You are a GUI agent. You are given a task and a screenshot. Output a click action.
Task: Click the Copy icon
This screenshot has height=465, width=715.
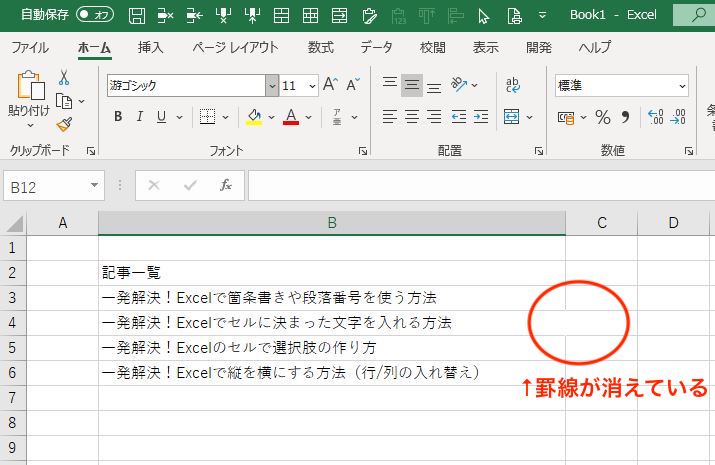click(64, 101)
